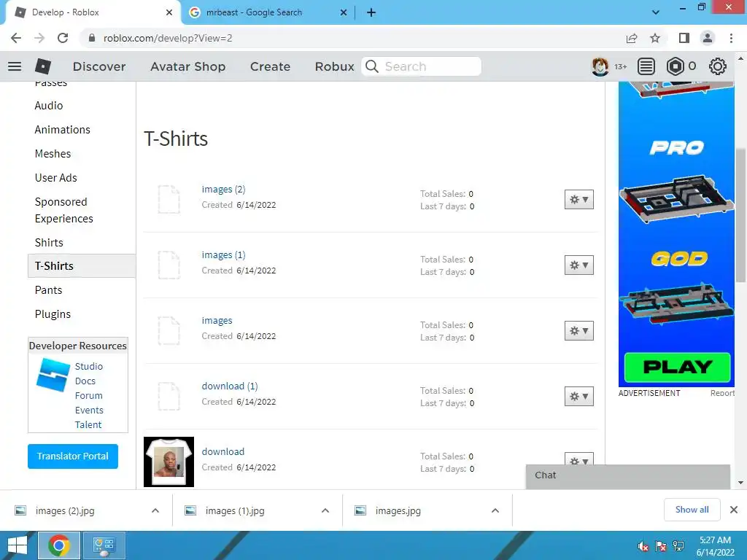Image resolution: width=747 pixels, height=560 pixels.
Task: Open the notifications feed icon
Action: pos(646,66)
